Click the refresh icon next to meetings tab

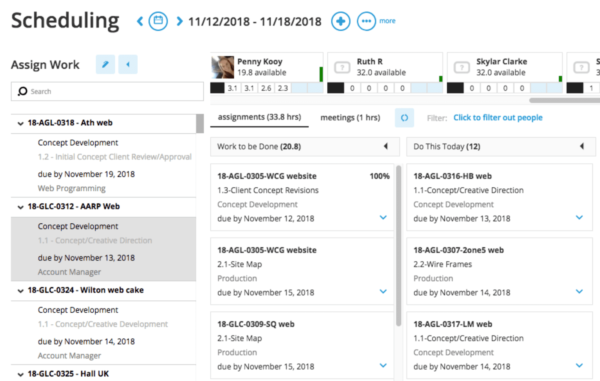click(404, 118)
